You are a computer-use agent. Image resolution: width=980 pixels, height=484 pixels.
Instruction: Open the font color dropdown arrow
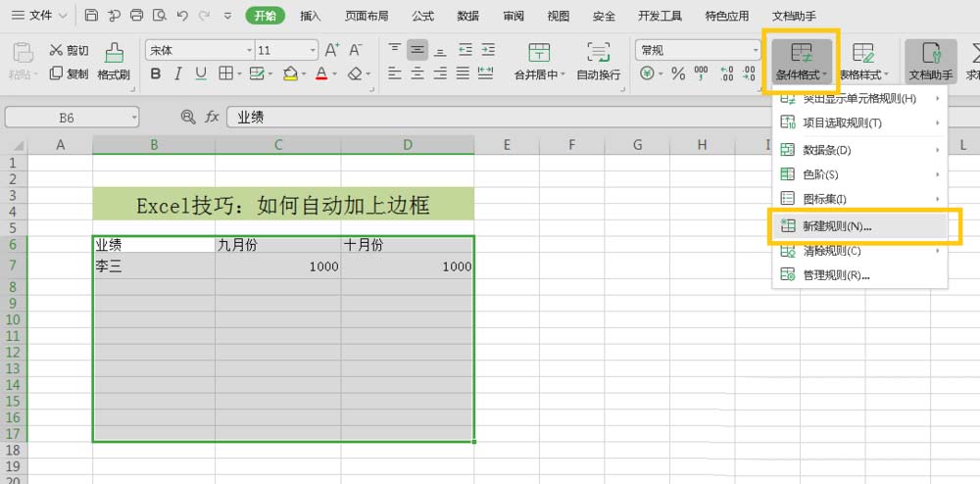335,74
